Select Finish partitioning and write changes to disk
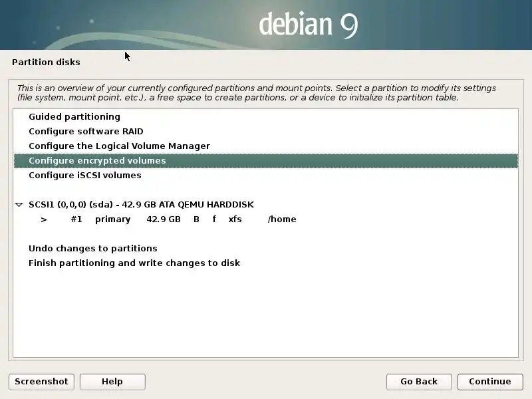Viewport: 532px width, 399px height. (x=265, y=263)
